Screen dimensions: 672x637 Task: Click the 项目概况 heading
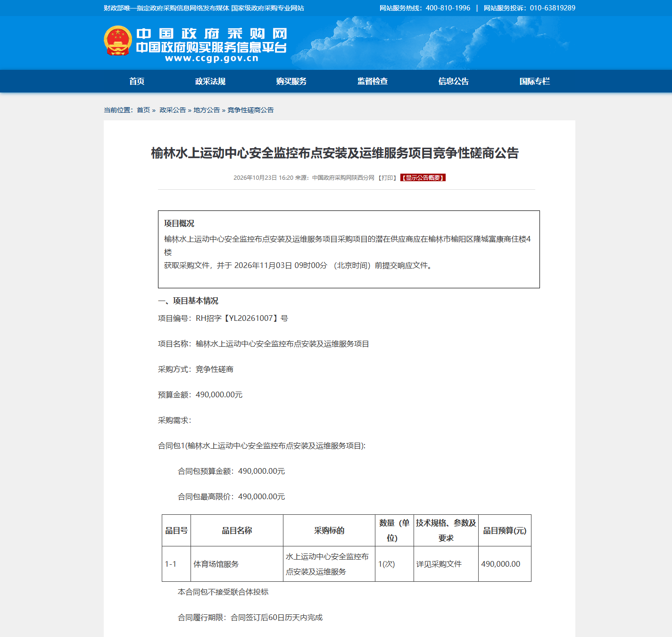[179, 224]
